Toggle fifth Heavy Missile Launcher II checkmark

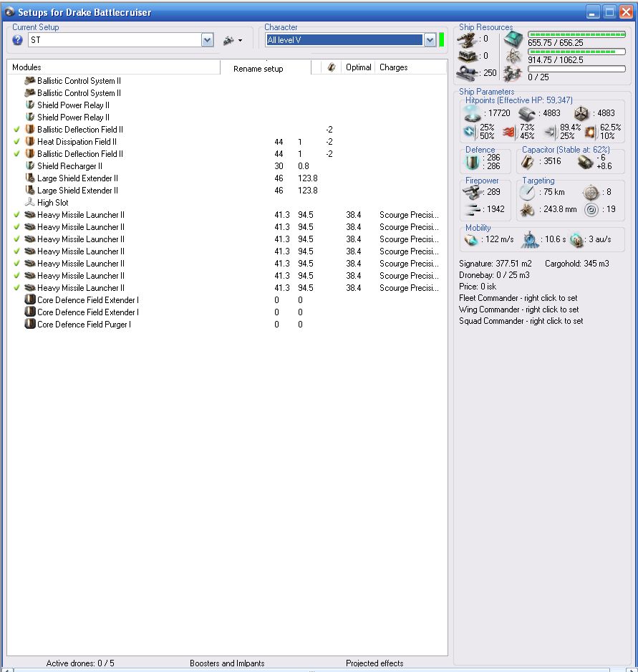coord(16,264)
